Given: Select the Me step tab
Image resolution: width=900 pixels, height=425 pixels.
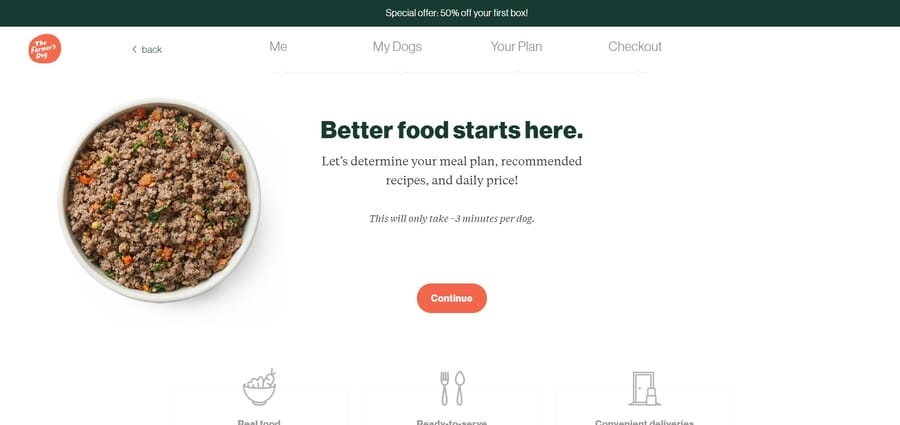Looking at the screenshot, I should 278,47.
